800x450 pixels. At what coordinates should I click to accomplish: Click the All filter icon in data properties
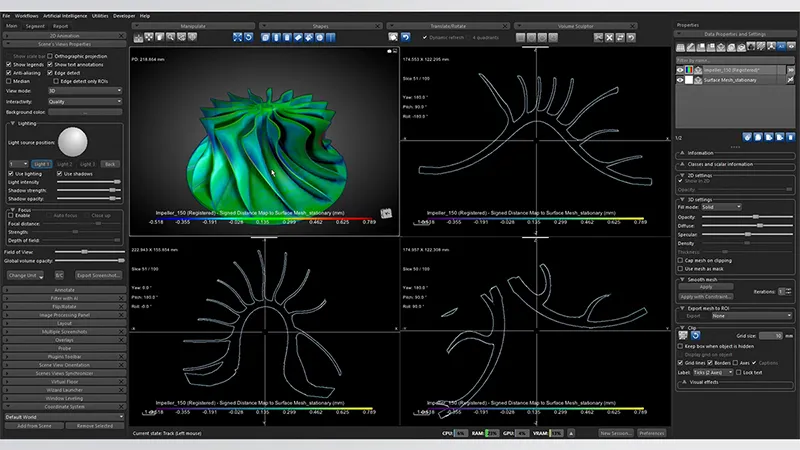click(781, 47)
